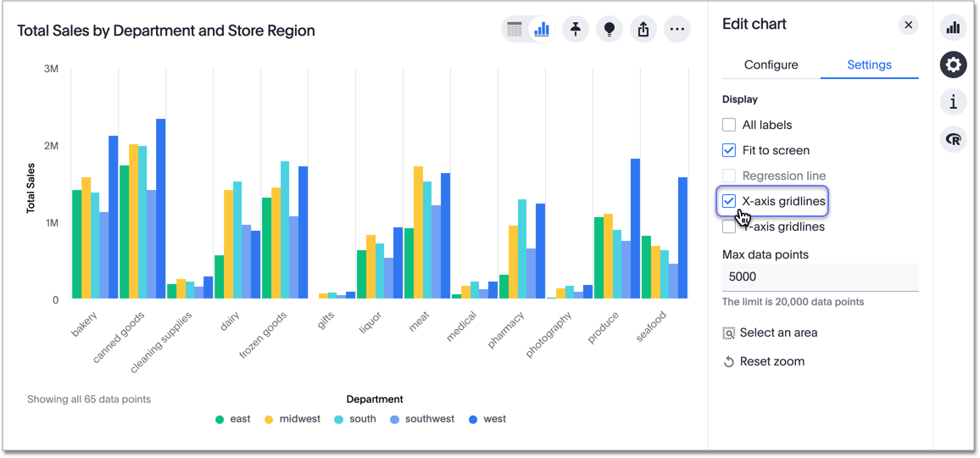Click the R custom analysis icon
The image size is (980, 458).
pos(954,139)
